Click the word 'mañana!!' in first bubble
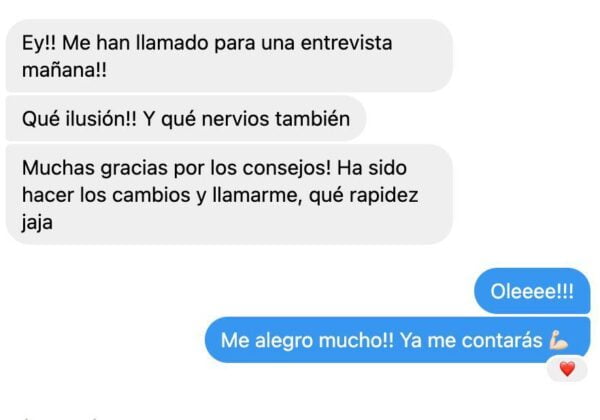The height and width of the screenshot is (420, 600). [x=64, y=70]
